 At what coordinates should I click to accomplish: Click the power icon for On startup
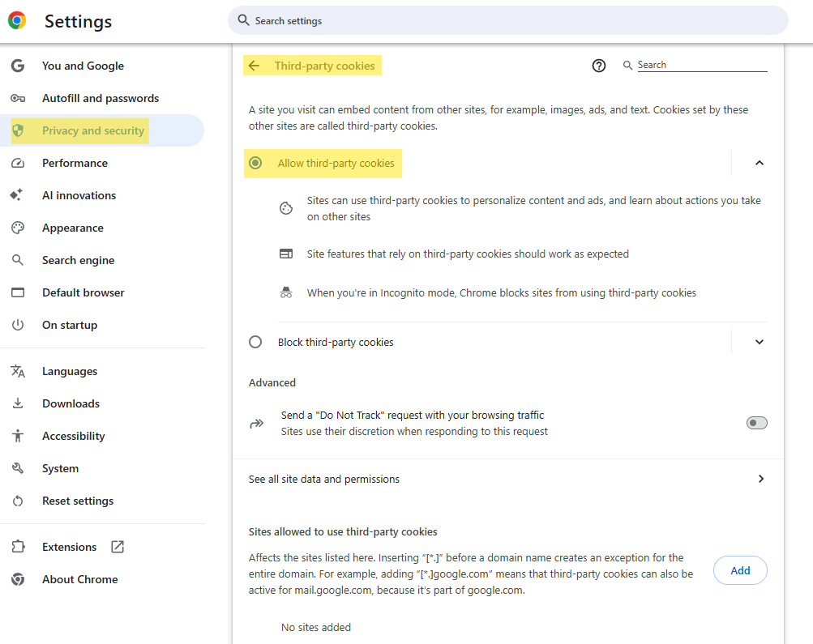(x=18, y=325)
